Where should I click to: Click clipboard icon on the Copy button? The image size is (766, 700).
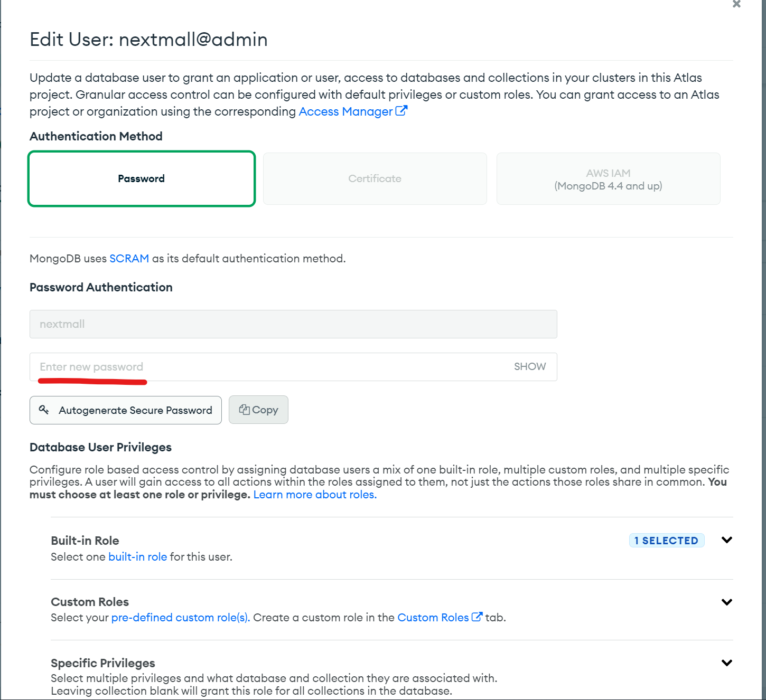[244, 410]
